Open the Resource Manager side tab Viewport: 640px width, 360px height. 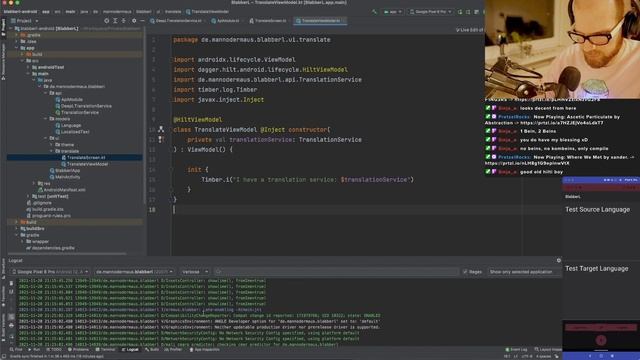pos(3,61)
